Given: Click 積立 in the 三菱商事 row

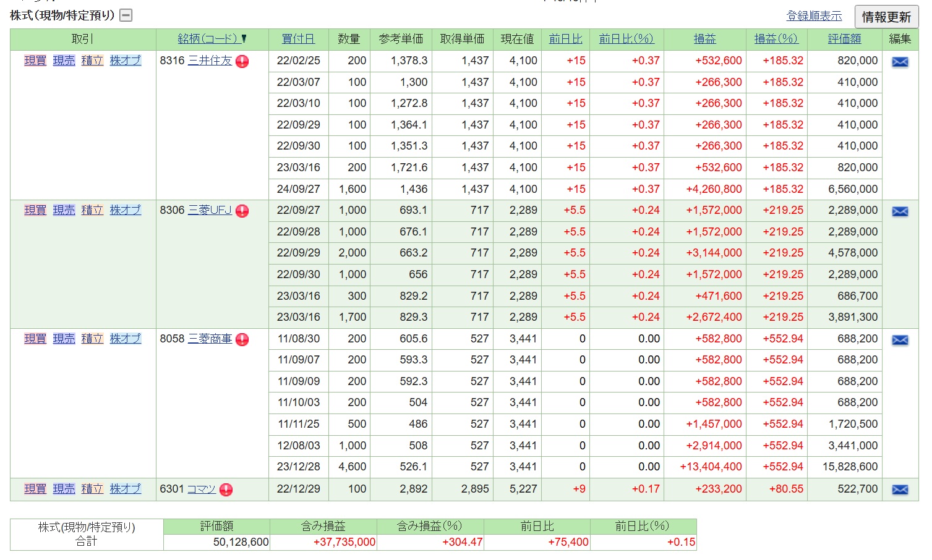Looking at the screenshot, I should [92, 339].
